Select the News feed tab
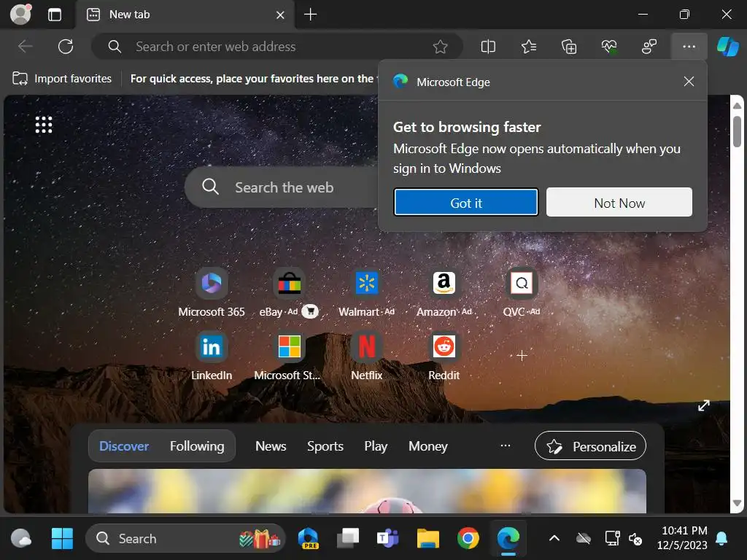 [271, 446]
